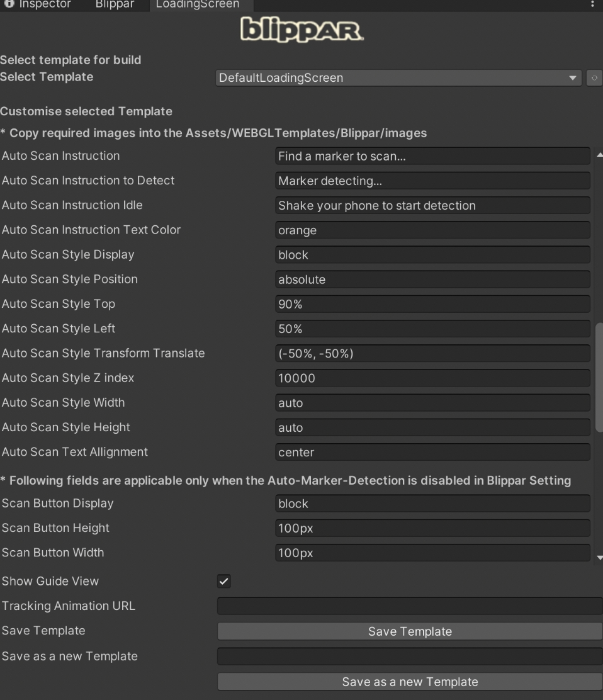Toggle the Show Guide View checkbox
Image resolution: width=603 pixels, height=700 pixels.
point(223,582)
